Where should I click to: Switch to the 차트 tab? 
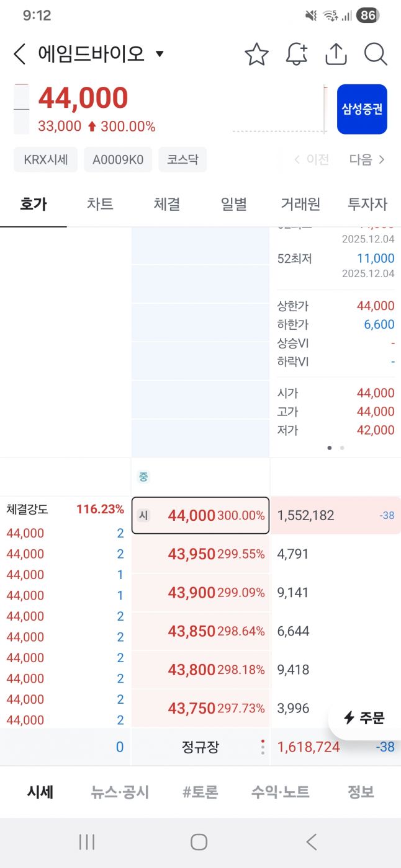[x=100, y=203]
